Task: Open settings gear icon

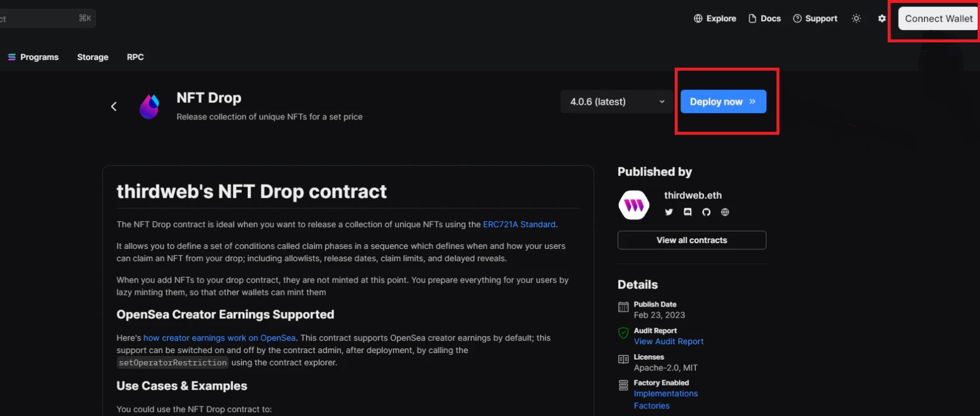Action: click(x=882, y=19)
